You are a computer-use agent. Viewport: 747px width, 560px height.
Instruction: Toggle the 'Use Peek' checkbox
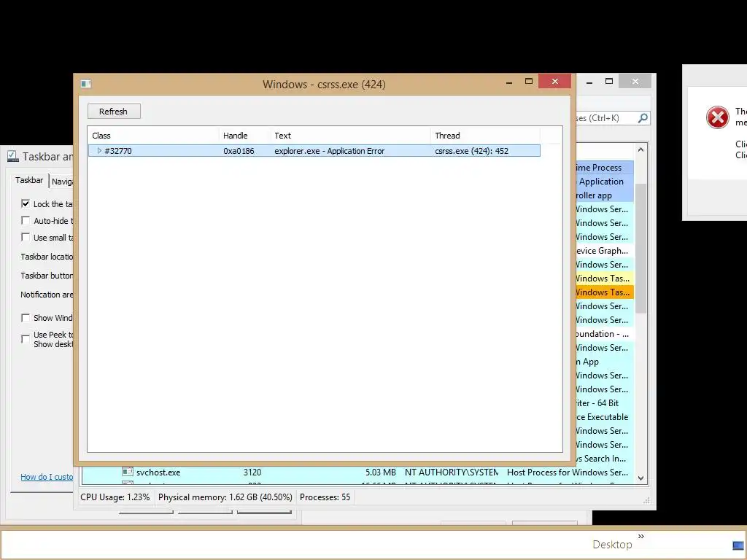(26, 339)
